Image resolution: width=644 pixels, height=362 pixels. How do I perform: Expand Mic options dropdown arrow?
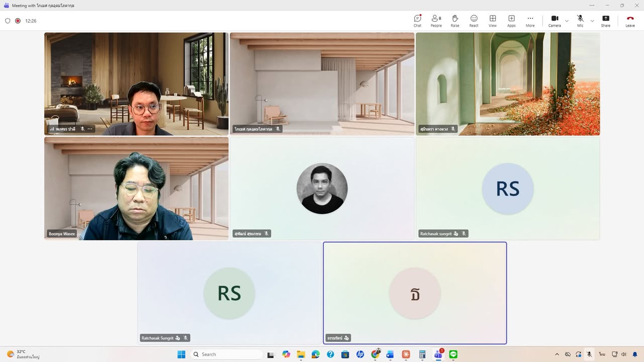pyautogui.click(x=592, y=21)
